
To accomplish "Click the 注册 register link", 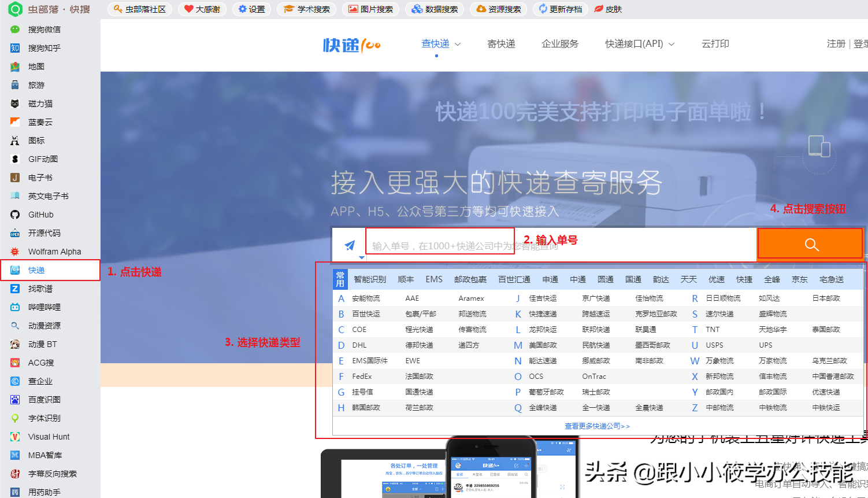I will pos(836,44).
